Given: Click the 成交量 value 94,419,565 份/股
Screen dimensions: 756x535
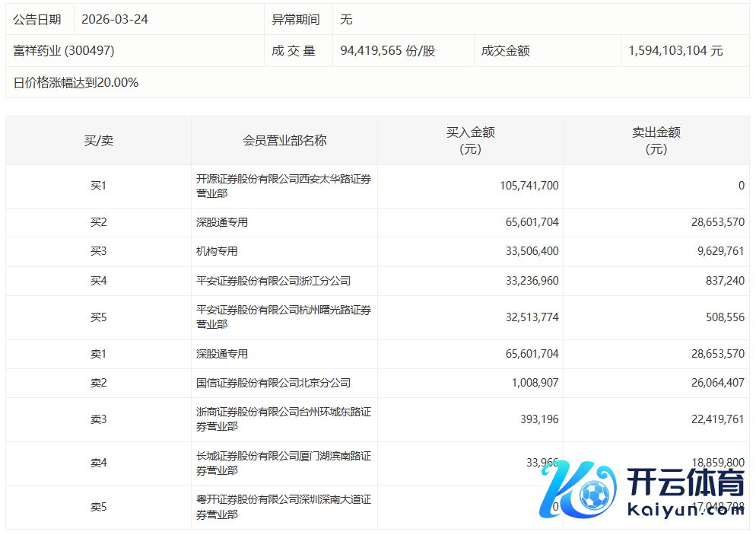Looking at the screenshot, I should (388, 51).
